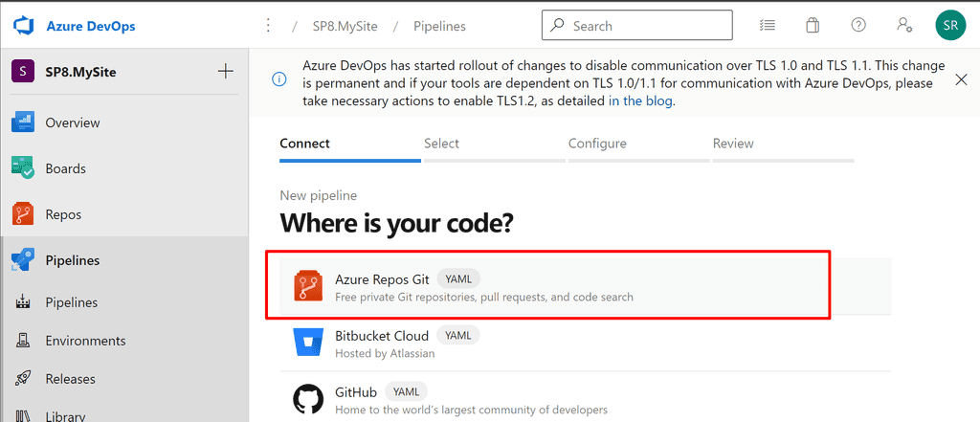The height and width of the screenshot is (422, 980).
Task: Open the SR account avatar
Action: click(x=950, y=26)
